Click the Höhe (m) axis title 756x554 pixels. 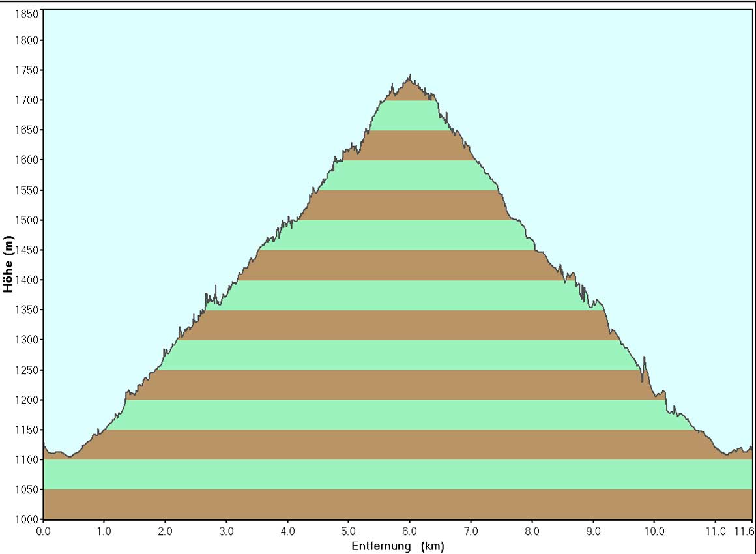8,264
